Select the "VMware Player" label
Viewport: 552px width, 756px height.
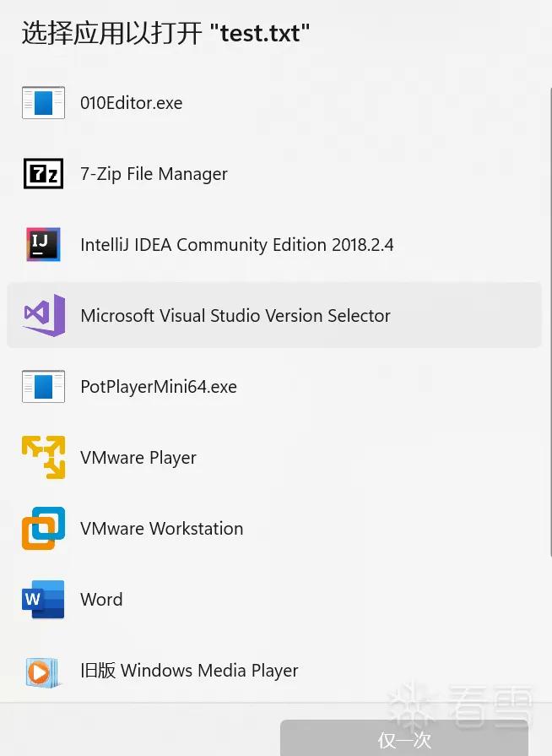point(138,458)
